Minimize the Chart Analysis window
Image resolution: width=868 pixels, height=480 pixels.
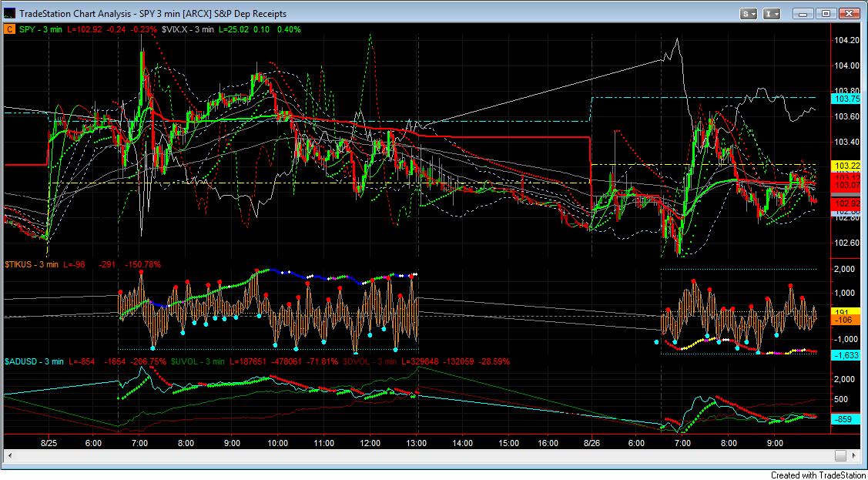803,14
